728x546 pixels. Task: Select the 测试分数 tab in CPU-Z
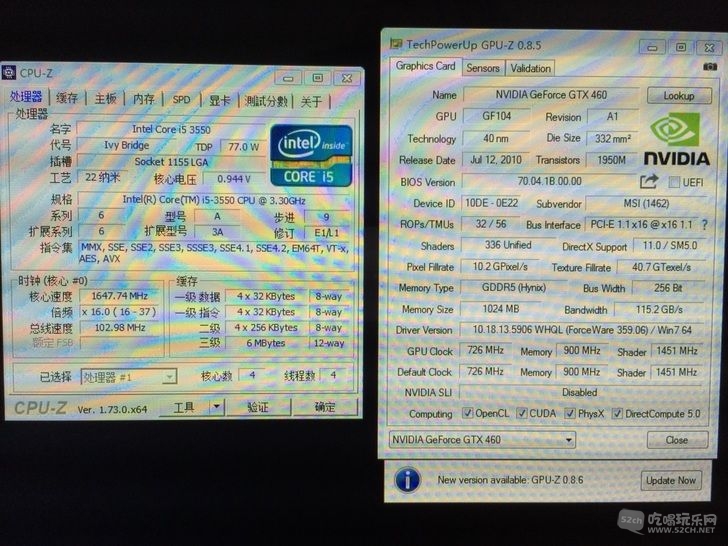266,101
